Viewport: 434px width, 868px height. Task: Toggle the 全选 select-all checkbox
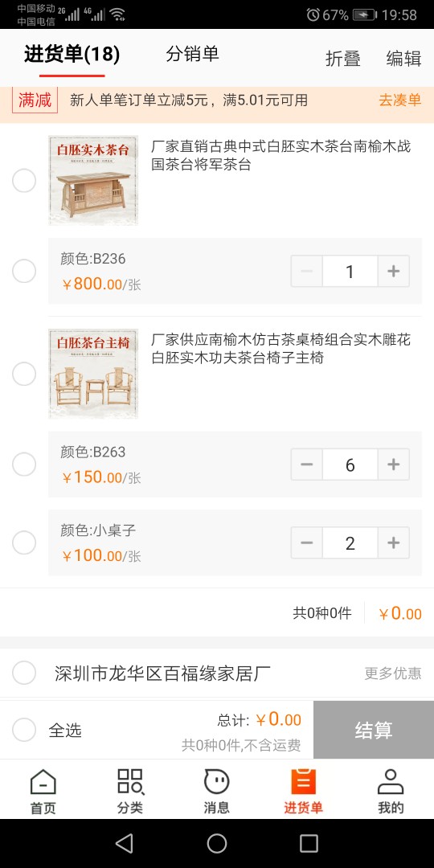click(x=24, y=730)
